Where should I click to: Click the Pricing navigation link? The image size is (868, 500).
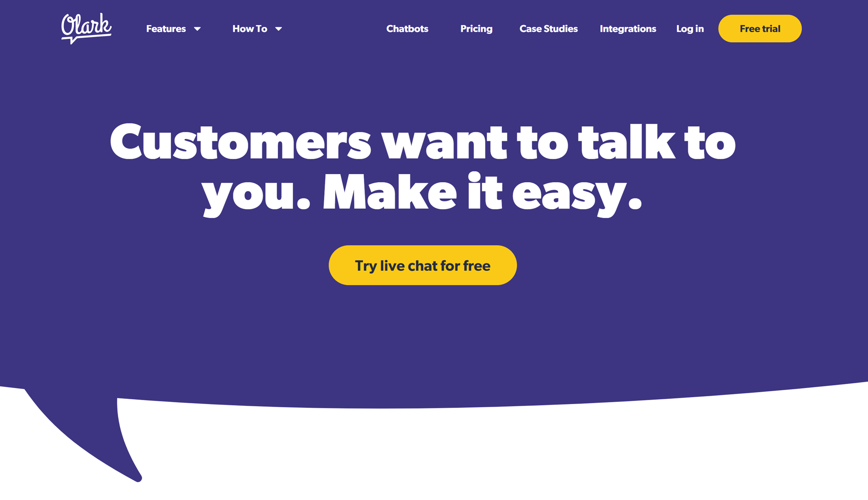tap(477, 28)
